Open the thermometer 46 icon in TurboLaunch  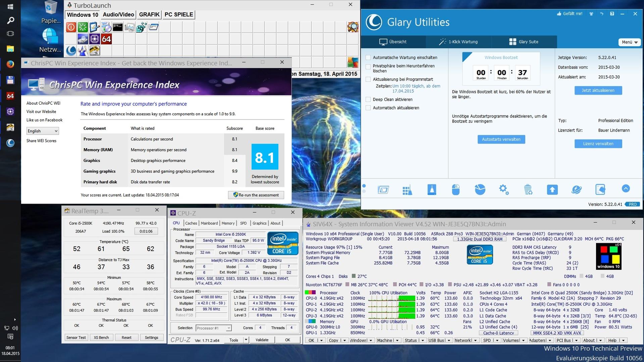pyautogui.click(x=94, y=51)
